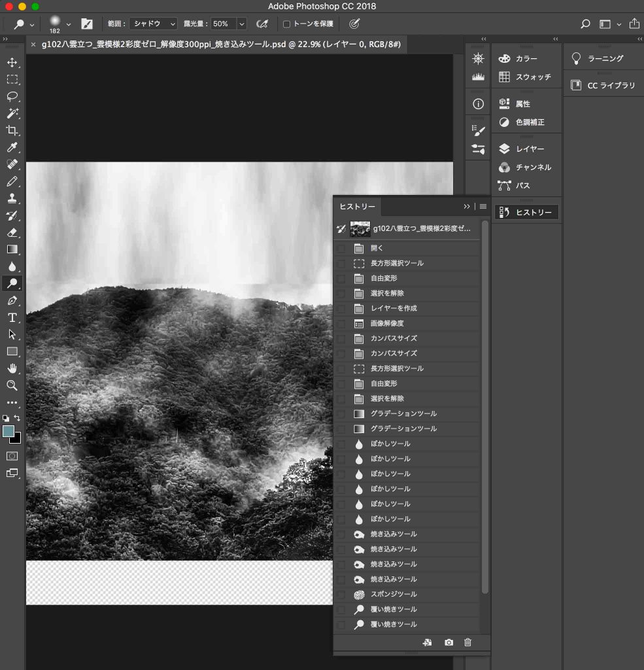644x670 pixels.
Task: Select the Eraser tool
Action: (x=12, y=232)
